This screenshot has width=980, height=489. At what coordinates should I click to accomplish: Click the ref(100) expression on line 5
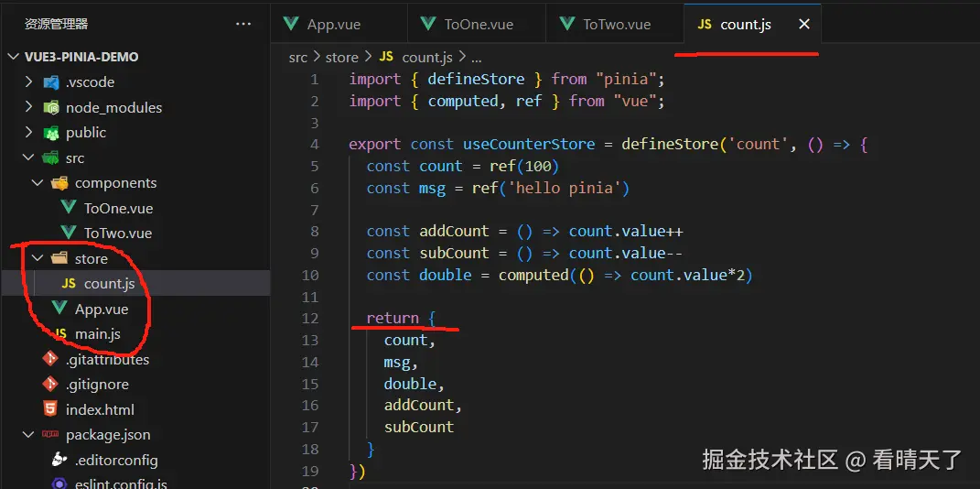click(x=524, y=167)
